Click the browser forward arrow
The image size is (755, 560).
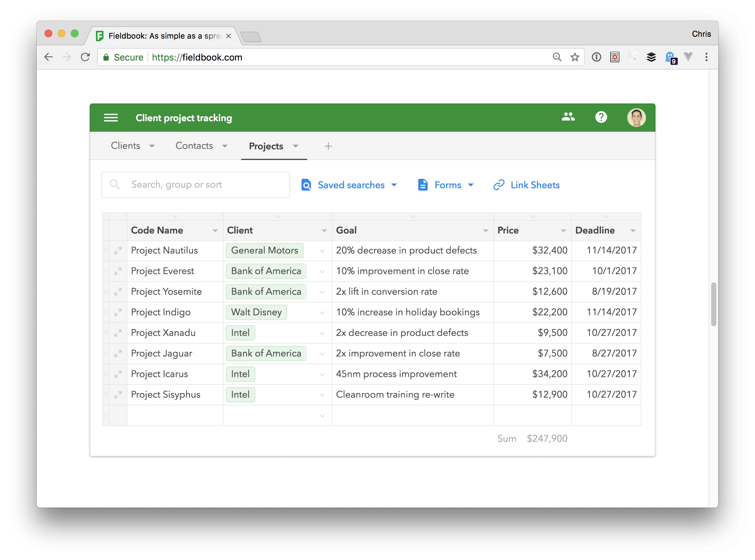coord(67,57)
